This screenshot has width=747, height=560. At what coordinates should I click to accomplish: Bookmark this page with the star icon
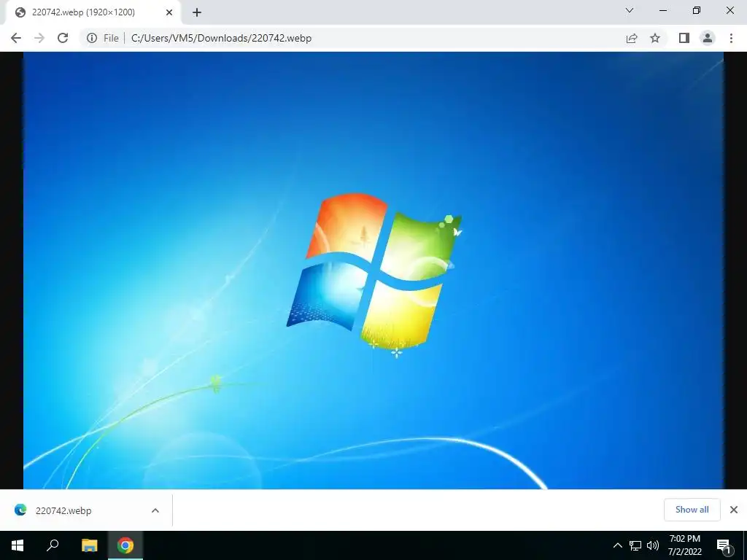655,38
